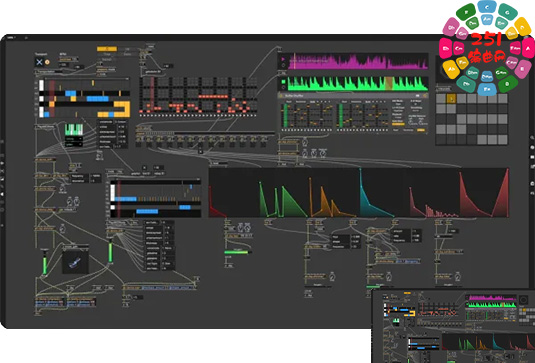
Task: Adjust the horizontal green slider below red envelope
Action: [x=238, y=252]
